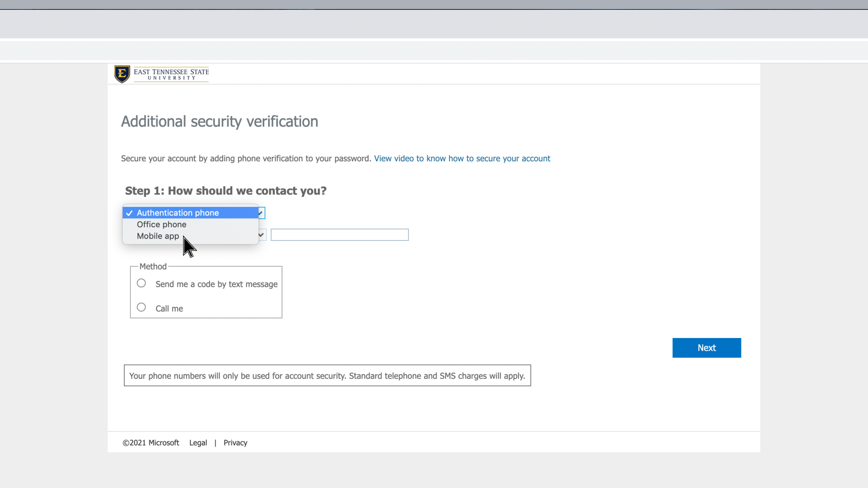Select the Authentication phone option
868x488 pixels.
[178, 213]
